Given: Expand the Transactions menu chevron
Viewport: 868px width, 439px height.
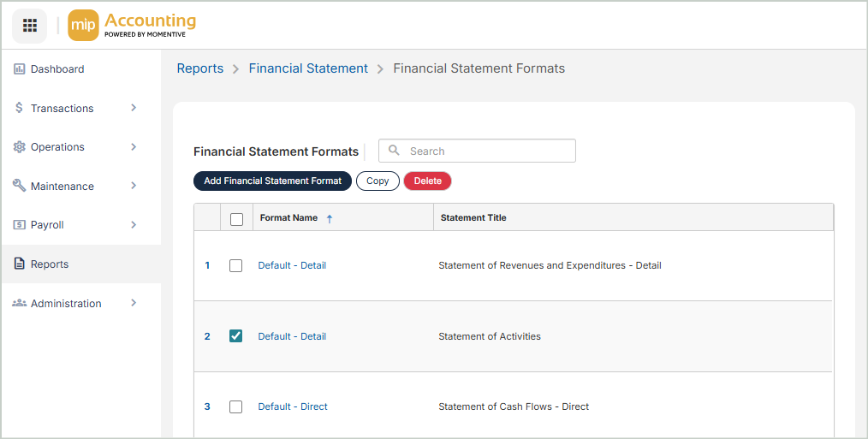Looking at the screenshot, I should [x=134, y=108].
